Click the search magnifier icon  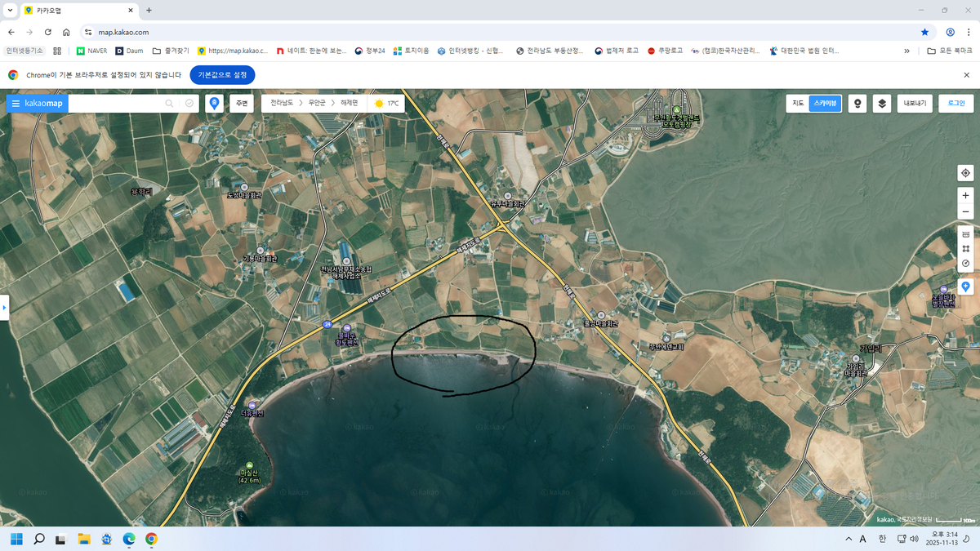169,104
